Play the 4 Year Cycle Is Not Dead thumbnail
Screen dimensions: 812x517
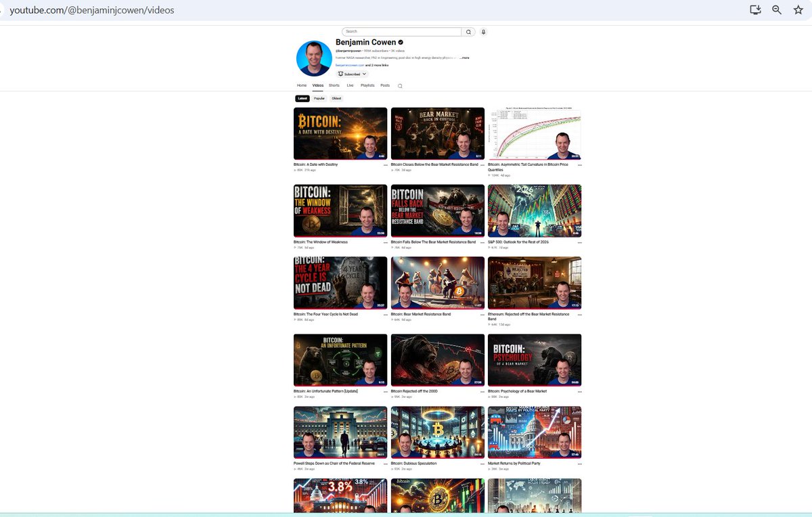[x=340, y=284]
